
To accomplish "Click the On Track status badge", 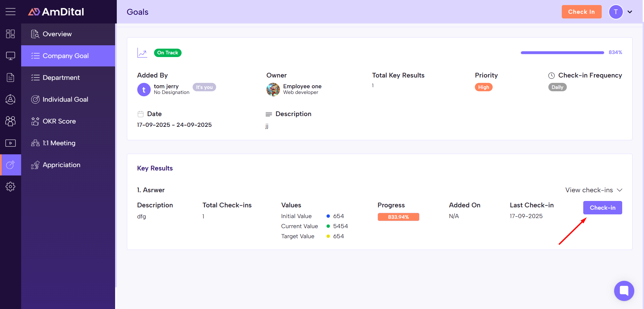I will coord(168,53).
